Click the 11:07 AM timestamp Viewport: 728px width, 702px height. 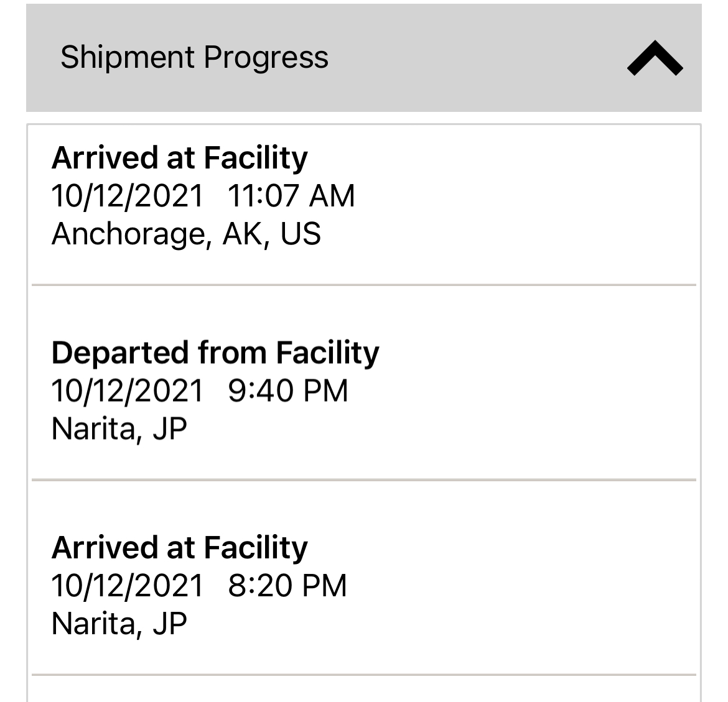(291, 196)
